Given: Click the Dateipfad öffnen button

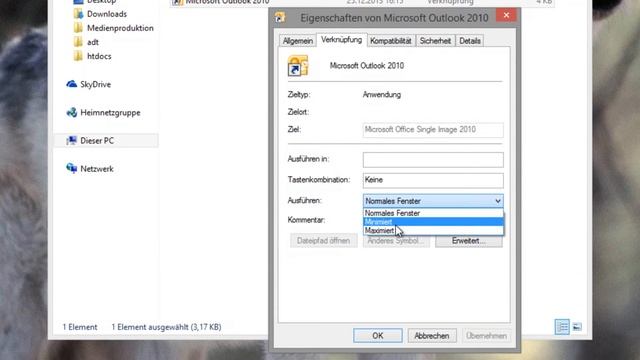Looking at the screenshot, I should 323,241.
